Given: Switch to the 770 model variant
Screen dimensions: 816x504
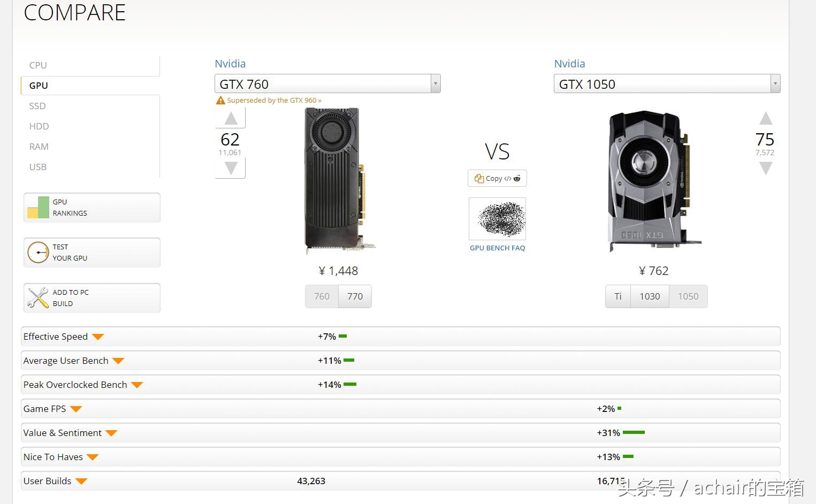Looking at the screenshot, I should [355, 296].
